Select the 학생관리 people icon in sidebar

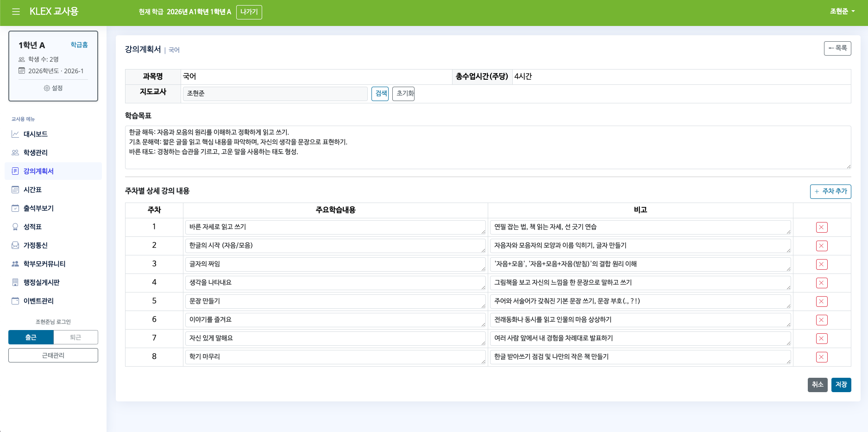(14, 152)
